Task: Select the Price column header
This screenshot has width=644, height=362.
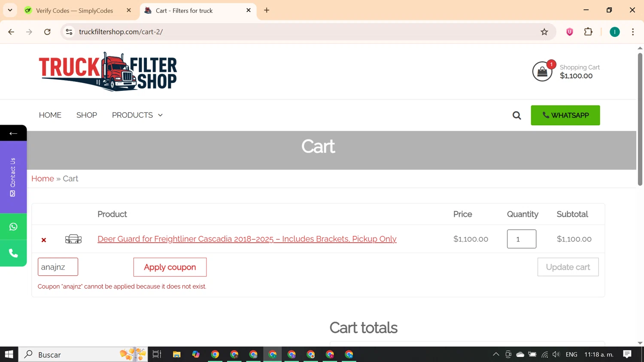Action: 463,214
